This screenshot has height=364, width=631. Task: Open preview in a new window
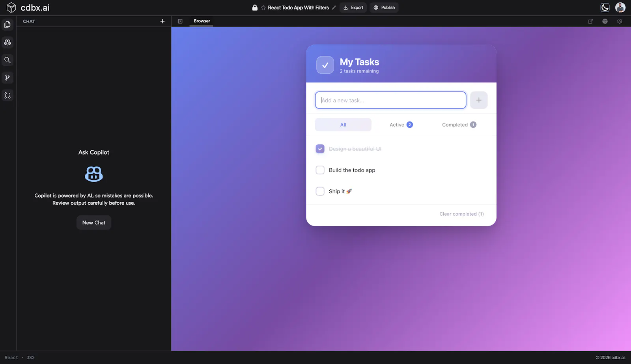[590, 21]
